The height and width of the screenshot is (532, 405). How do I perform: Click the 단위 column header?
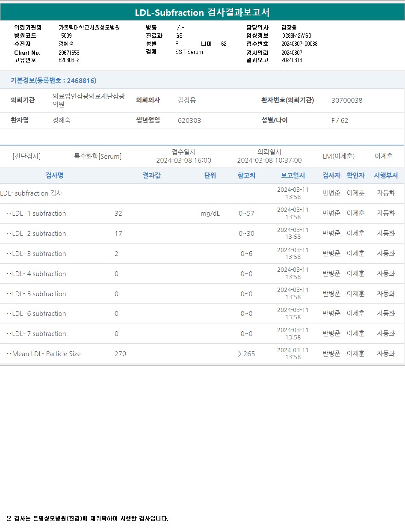(210, 175)
